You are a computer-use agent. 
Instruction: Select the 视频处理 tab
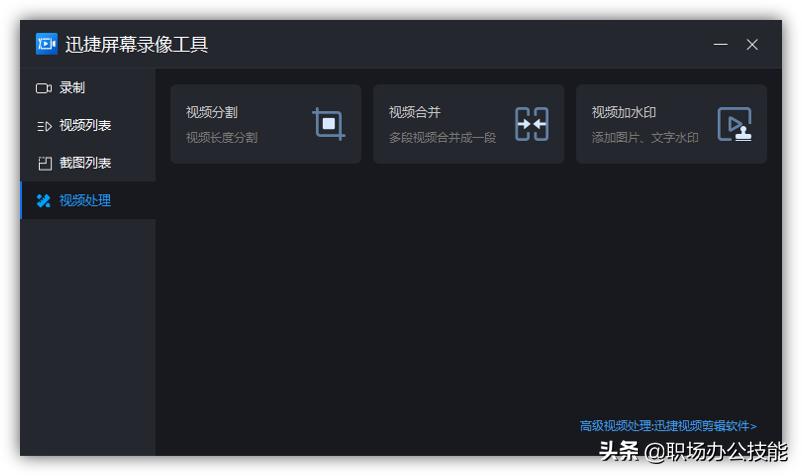pos(88,200)
